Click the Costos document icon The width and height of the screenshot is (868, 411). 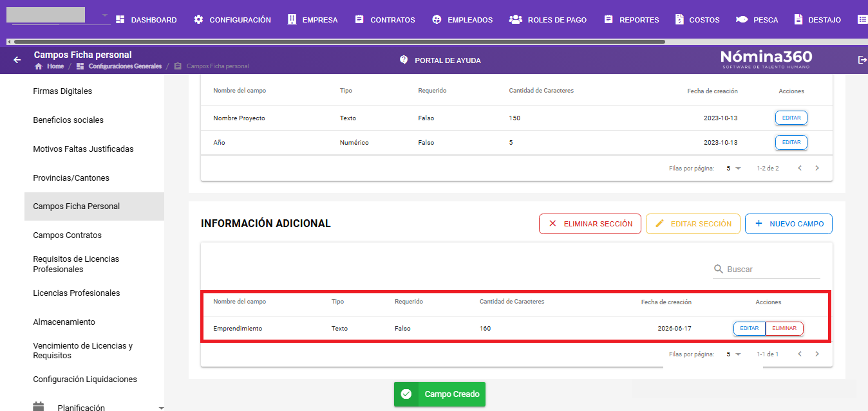679,20
